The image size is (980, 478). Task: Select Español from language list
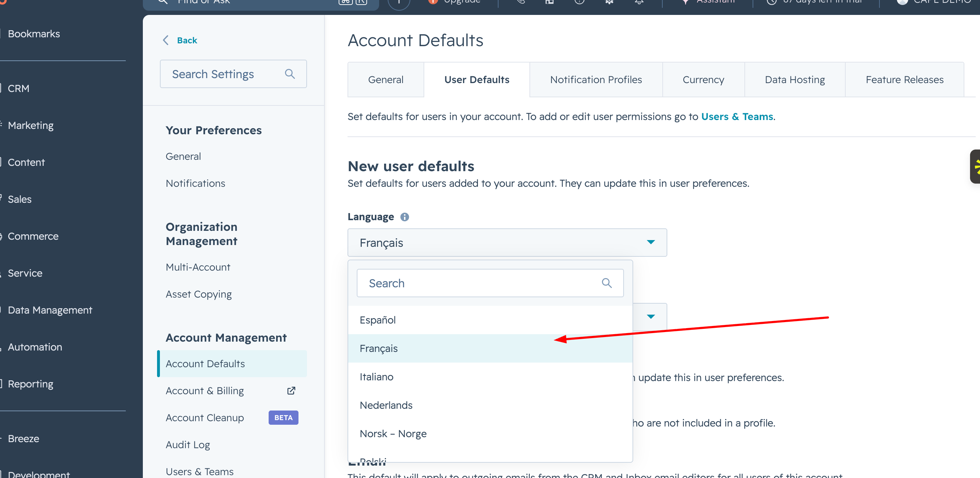point(377,320)
